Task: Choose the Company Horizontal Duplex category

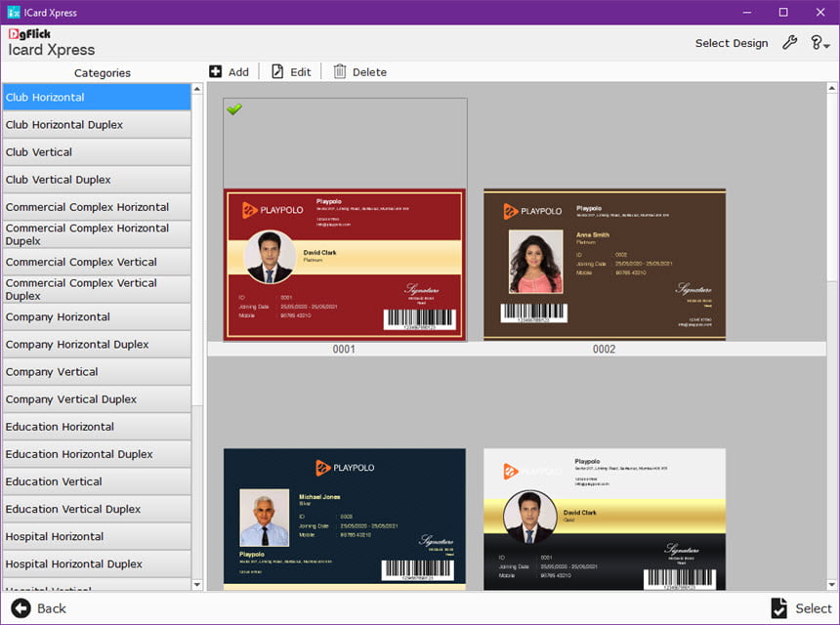Action: (97, 345)
